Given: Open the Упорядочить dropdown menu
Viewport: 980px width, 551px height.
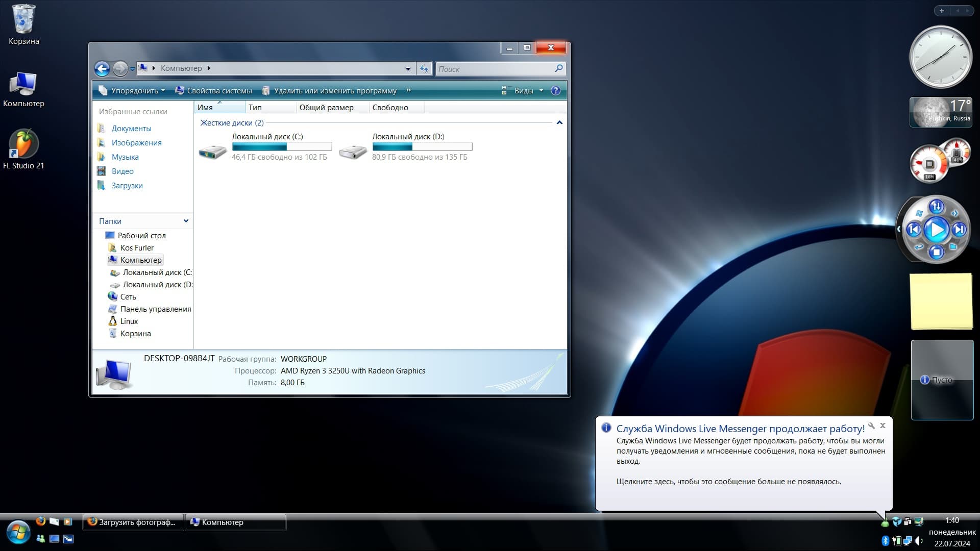Looking at the screenshot, I should coord(132,91).
